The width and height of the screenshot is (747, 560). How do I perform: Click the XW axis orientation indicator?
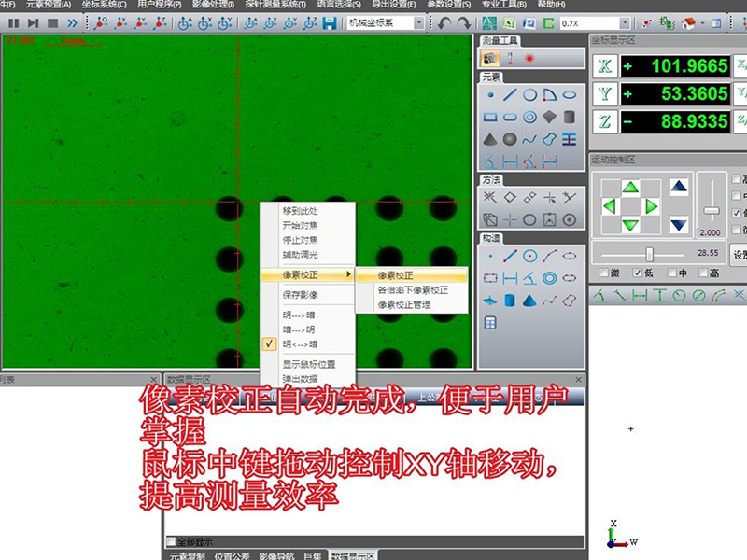pyautogui.click(x=621, y=534)
